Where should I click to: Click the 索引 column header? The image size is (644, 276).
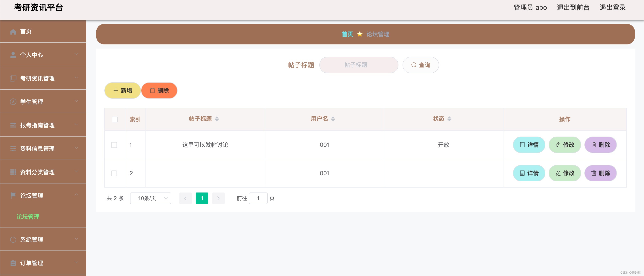[x=135, y=119]
